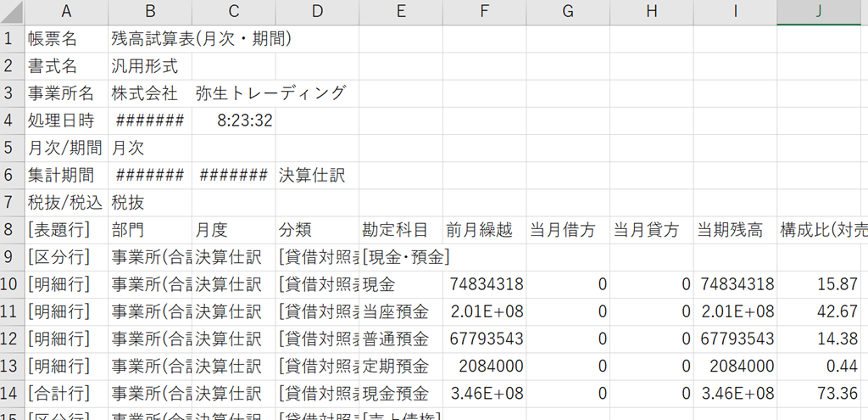The width and height of the screenshot is (868, 420).
Task: Click the cell showing 73.36
Action: 818,393
